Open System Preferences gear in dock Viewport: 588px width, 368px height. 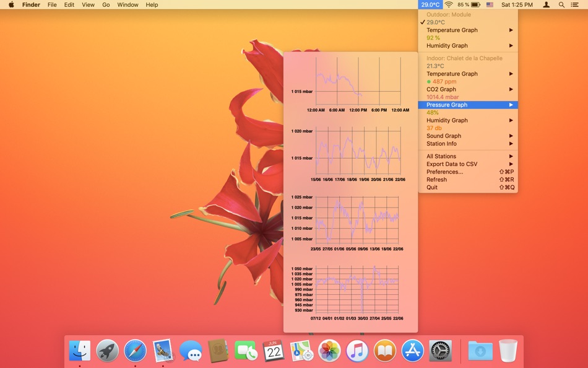[x=440, y=351]
